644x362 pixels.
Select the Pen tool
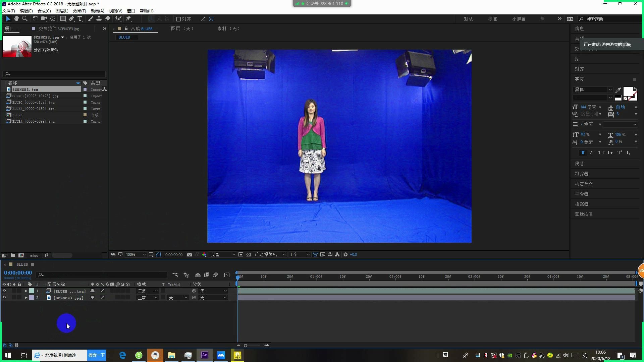71,19
